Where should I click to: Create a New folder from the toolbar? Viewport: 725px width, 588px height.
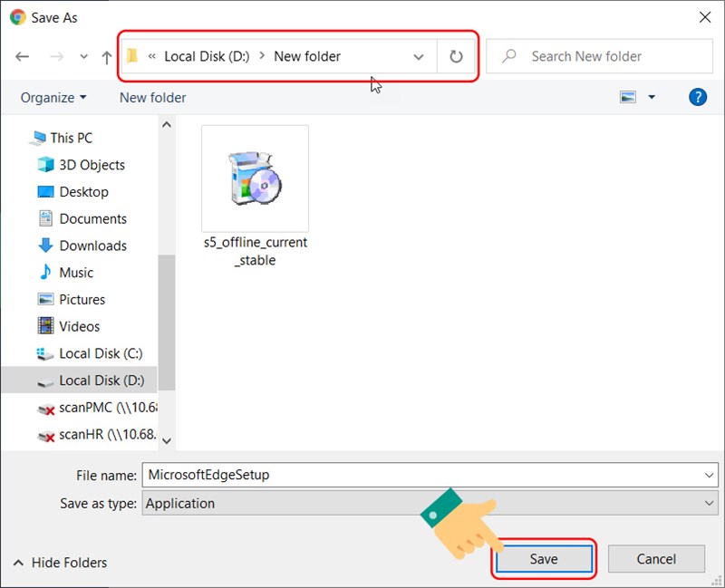(x=151, y=97)
